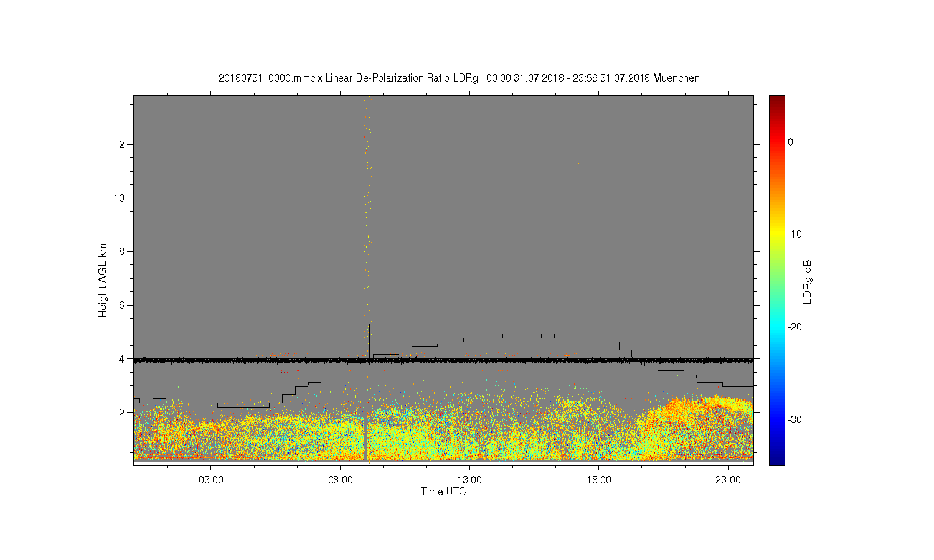Click the "LDRg dB" colorbar label
Screen dimensions: 934x560
coord(808,281)
